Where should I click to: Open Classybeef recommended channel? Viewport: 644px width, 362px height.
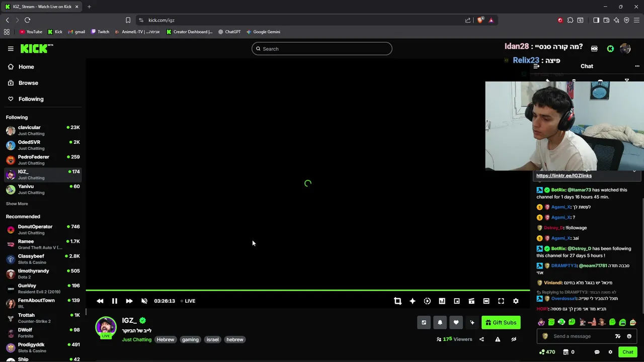pyautogui.click(x=43, y=259)
